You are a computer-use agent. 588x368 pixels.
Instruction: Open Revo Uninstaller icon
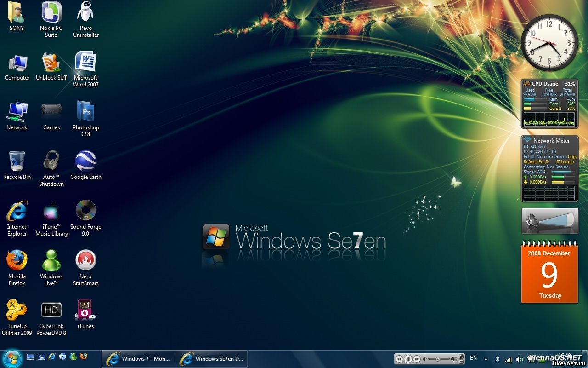tap(85, 12)
